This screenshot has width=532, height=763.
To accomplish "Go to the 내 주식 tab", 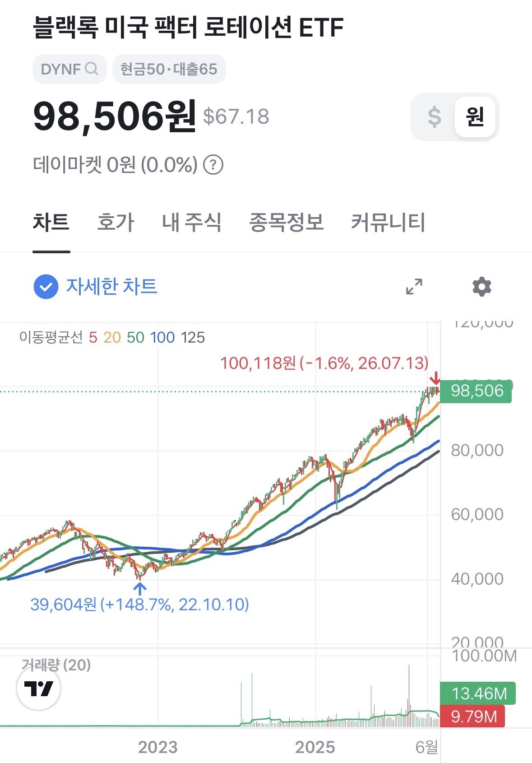I will pyautogui.click(x=192, y=222).
